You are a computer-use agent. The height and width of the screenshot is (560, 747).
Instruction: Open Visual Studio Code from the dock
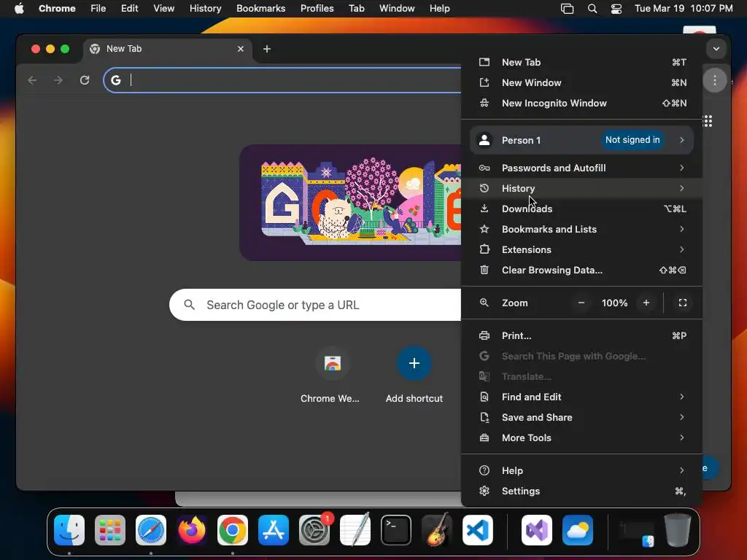coord(478,530)
